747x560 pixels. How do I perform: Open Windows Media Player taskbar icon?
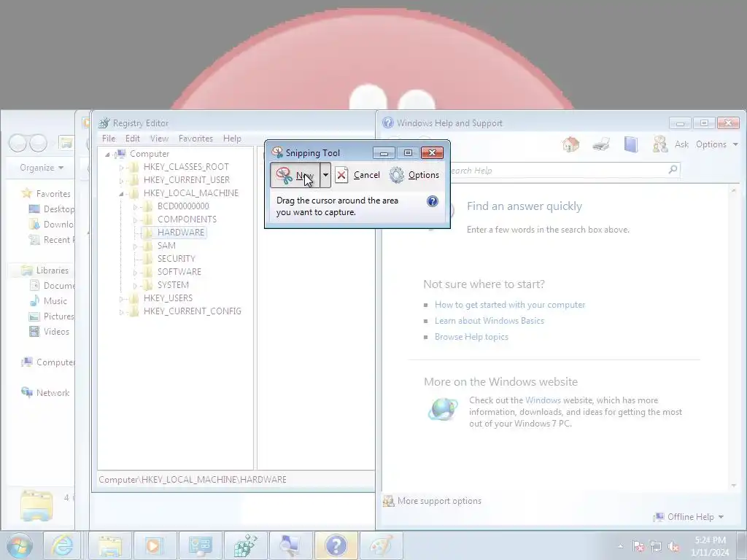pos(154,545)
